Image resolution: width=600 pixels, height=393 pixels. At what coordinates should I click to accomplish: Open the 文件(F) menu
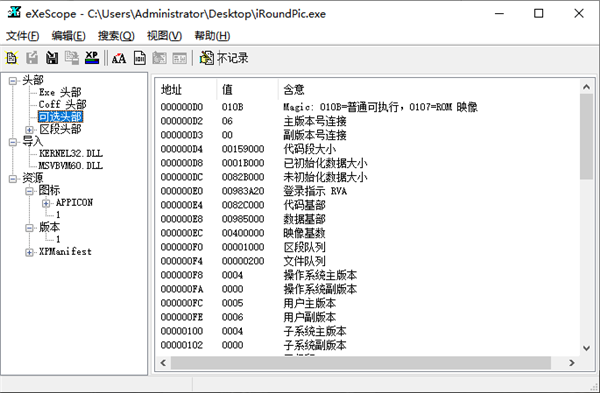point(23,36)
